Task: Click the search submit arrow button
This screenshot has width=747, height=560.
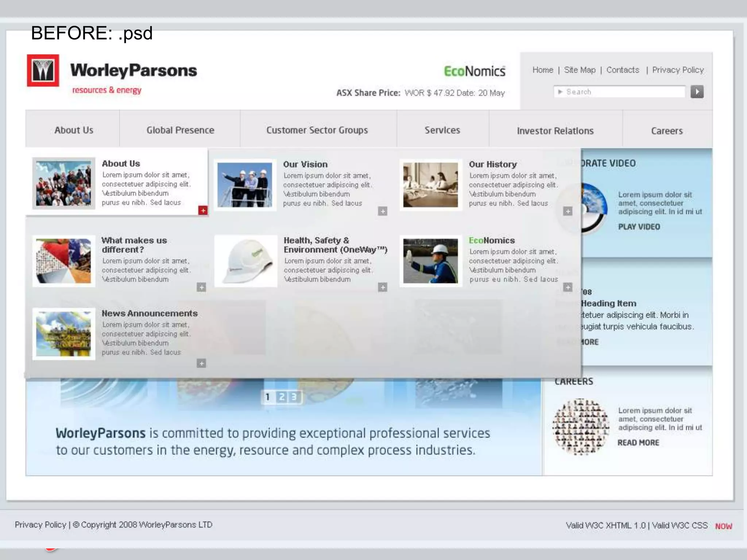Action: 697,92
